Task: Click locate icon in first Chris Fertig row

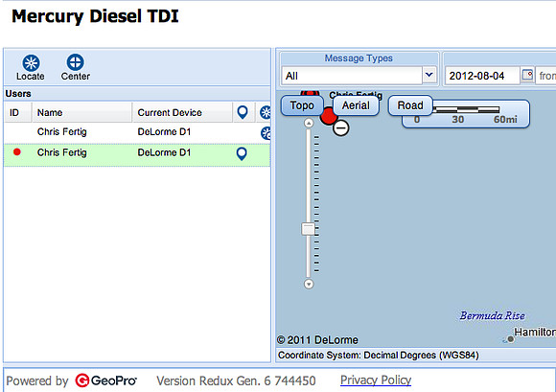Action: (x=266, y=133)
